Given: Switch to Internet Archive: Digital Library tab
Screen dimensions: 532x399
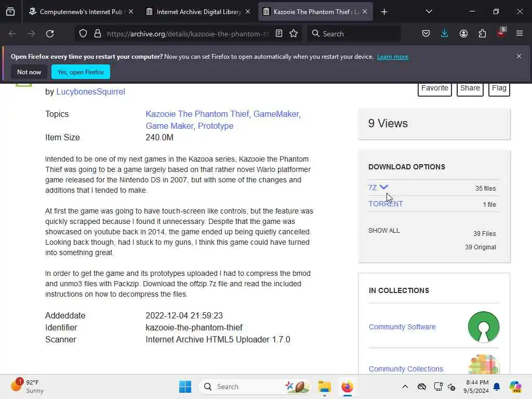Looking at the screenshot, I should point(198,12).
